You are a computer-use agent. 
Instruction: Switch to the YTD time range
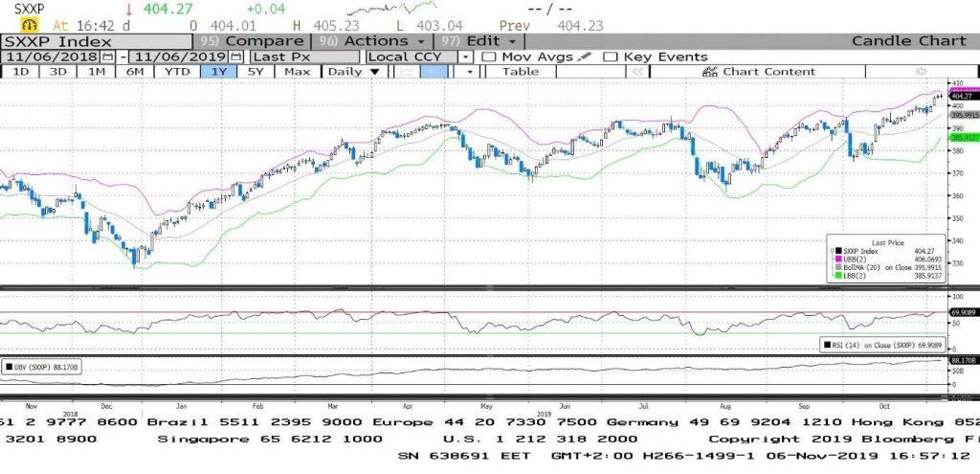click(x=176, y=72)
